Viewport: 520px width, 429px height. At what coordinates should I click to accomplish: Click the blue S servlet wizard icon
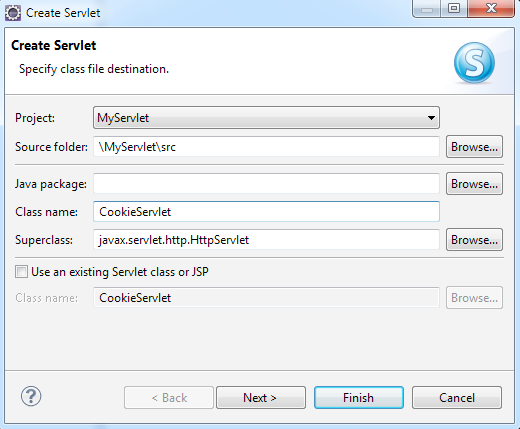[474, 63]
